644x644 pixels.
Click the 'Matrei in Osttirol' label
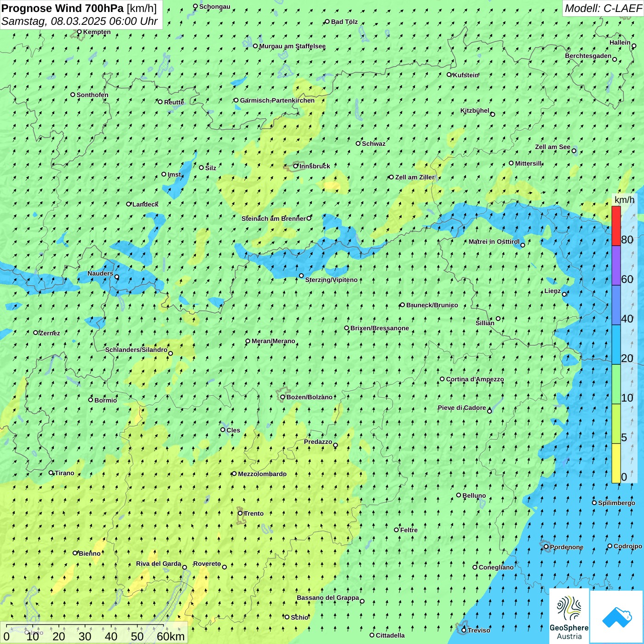point(494,241)
